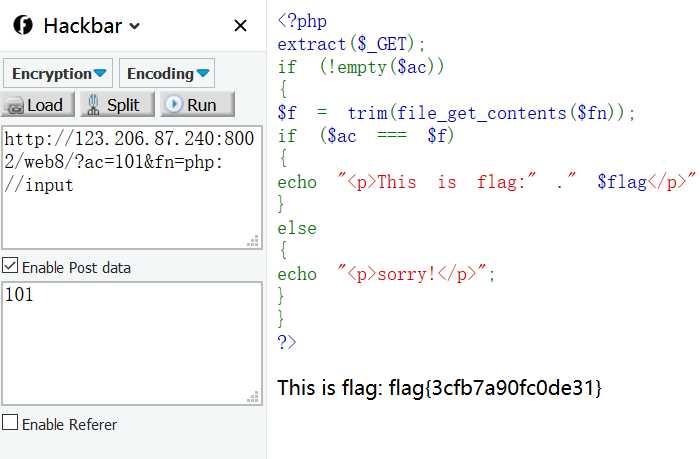Grab the URL box resize handle
Image resolution: width=700 pixels, height=459 pixels.
(253, 241)
